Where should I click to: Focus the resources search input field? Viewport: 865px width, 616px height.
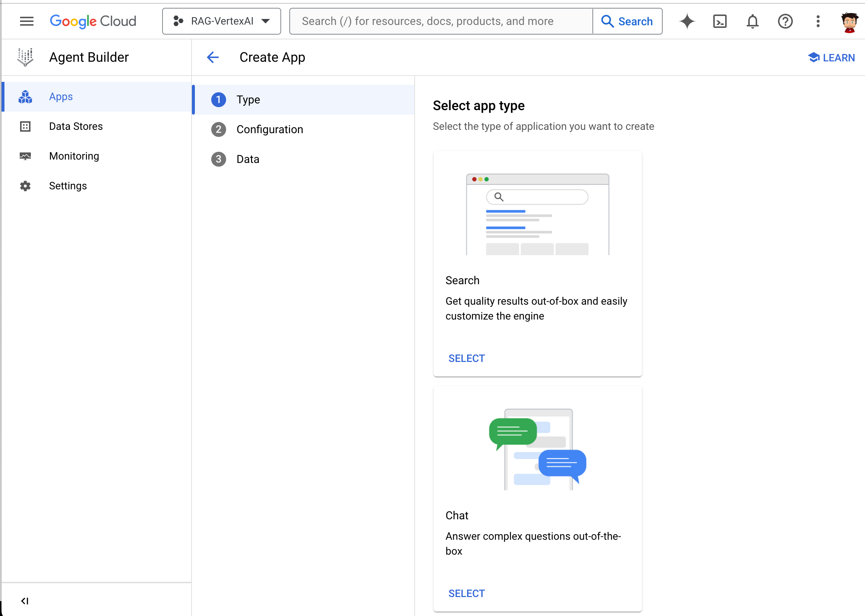440,21
